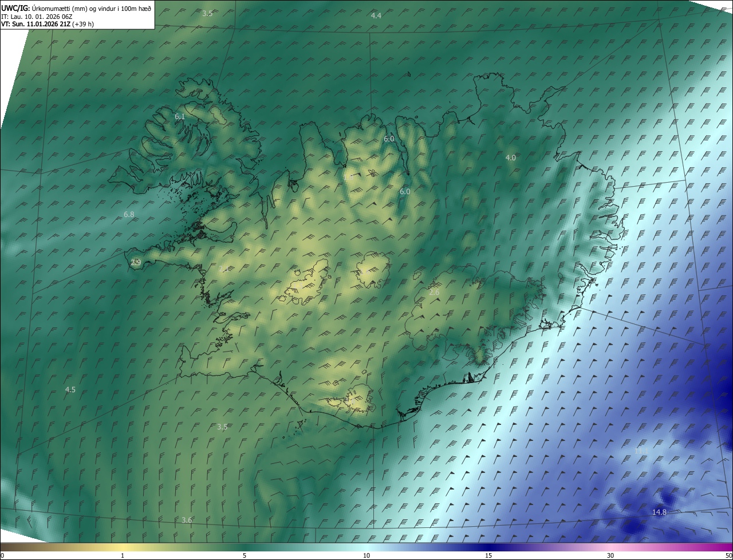Click the 4.4 value near the top edge
The width and height of the screenshot is (733, 560).
(x=376, y=16)
